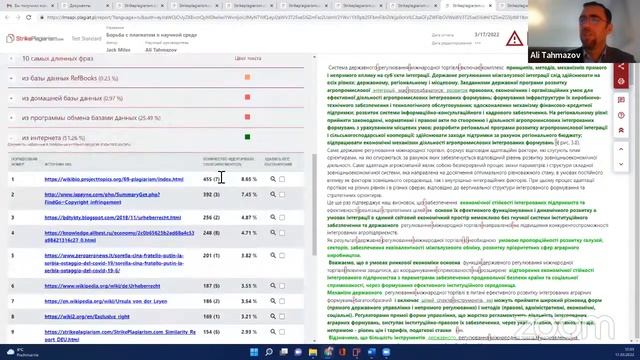Viewport: 640px width, 360px height.
Task: Expand 'из программы обмена базами данных' section
Action: pos(11,118)
